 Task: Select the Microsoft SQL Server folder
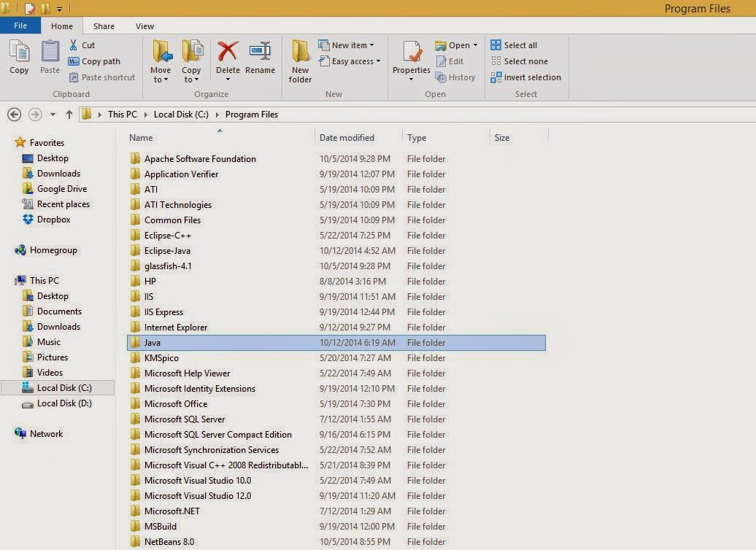tap(177, 419)
